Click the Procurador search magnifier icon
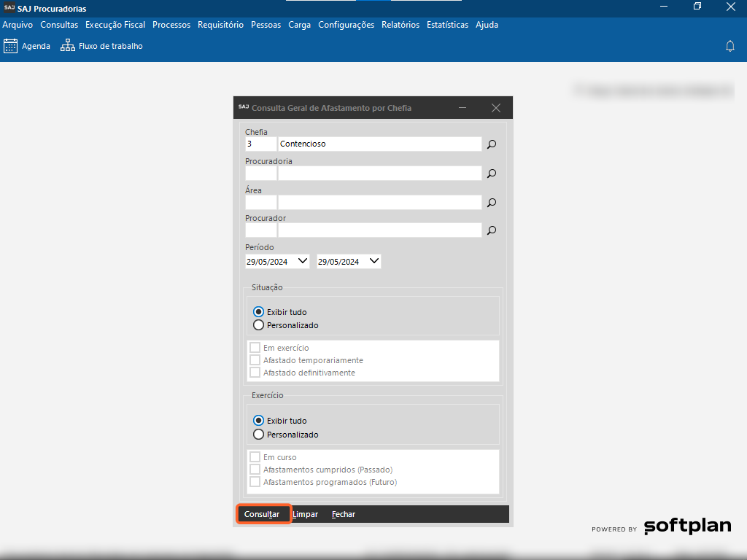747x560 pixels. point(492,230)
